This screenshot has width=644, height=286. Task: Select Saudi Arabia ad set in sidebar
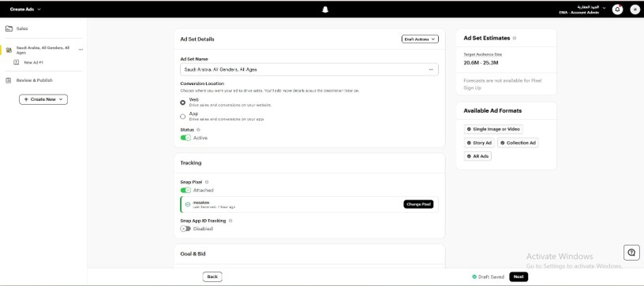point(43,50)
